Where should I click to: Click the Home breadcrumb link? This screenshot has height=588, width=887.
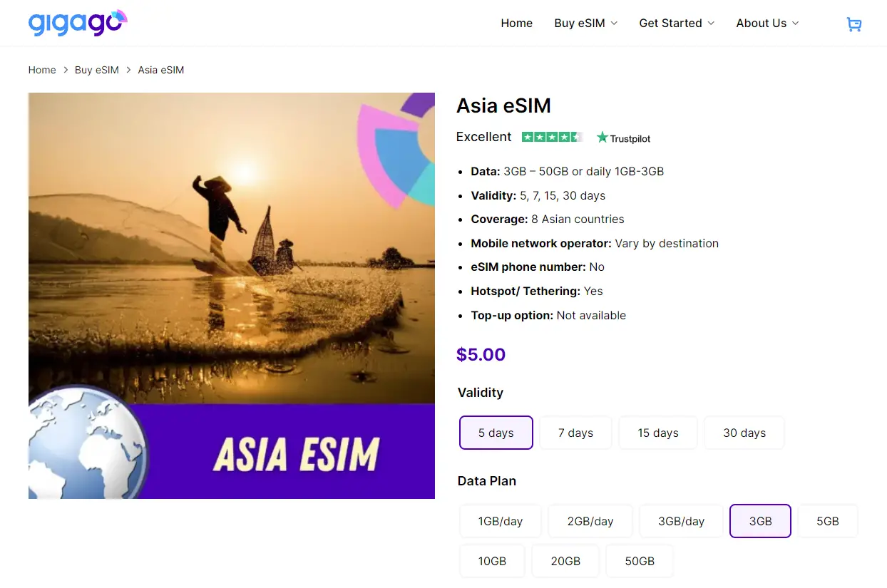[42, 70]
